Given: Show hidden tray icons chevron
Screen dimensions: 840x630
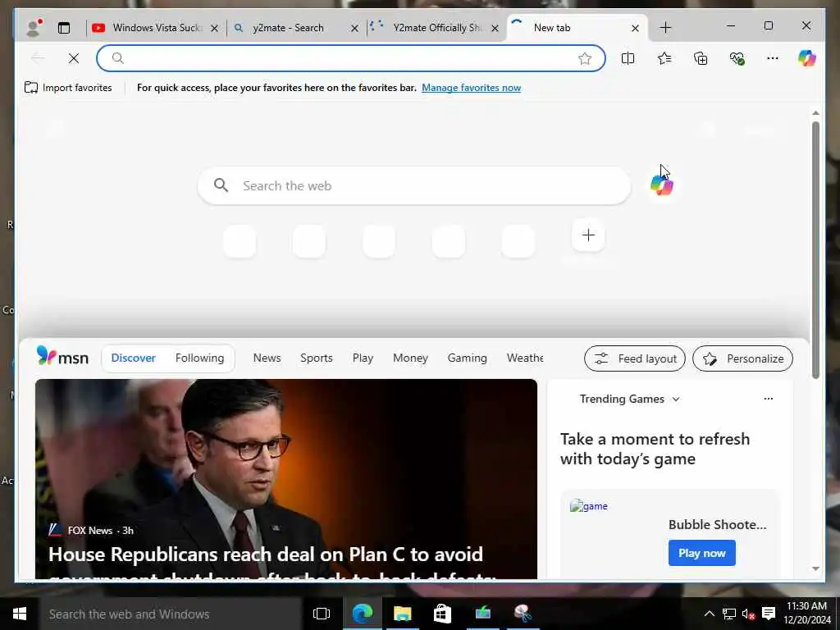Looking at the screenshot, I should pyautogui.click(x=709, y=614).
